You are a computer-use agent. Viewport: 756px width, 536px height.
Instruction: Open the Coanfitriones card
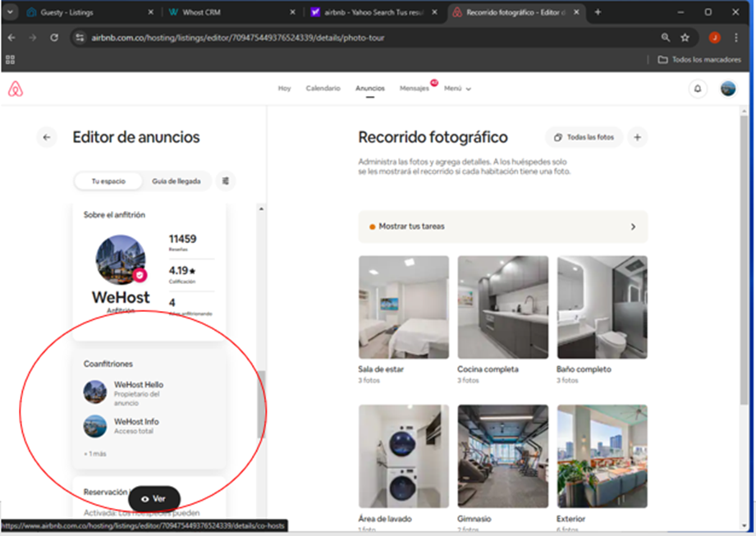(149, 409)
